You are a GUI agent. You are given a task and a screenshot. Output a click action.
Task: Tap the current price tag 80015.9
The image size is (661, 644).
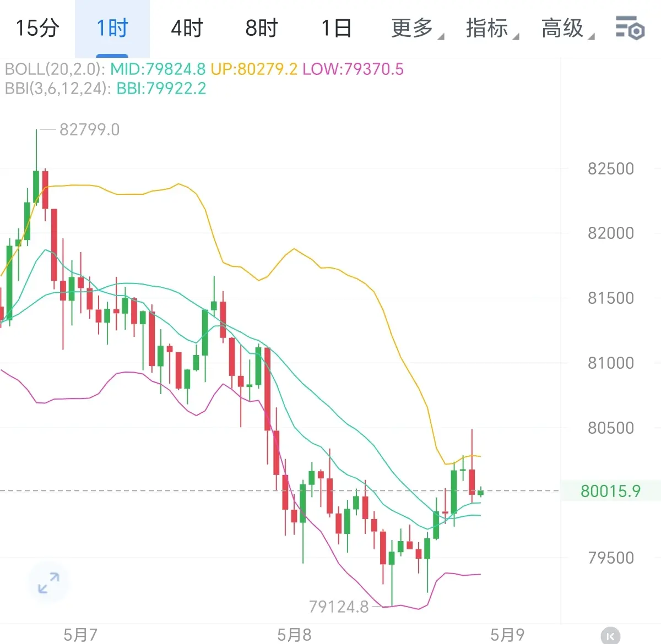click(x=610, y=491)
